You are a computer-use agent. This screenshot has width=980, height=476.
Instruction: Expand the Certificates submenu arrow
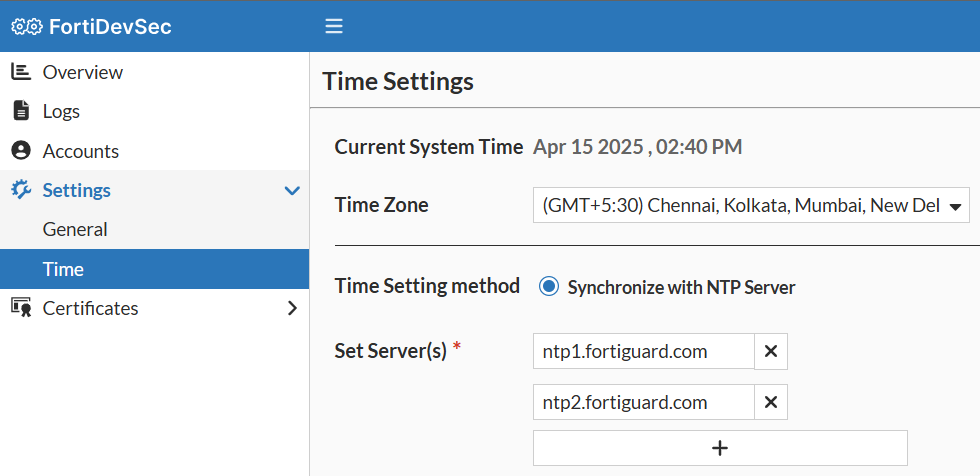(x=292, y=308)
